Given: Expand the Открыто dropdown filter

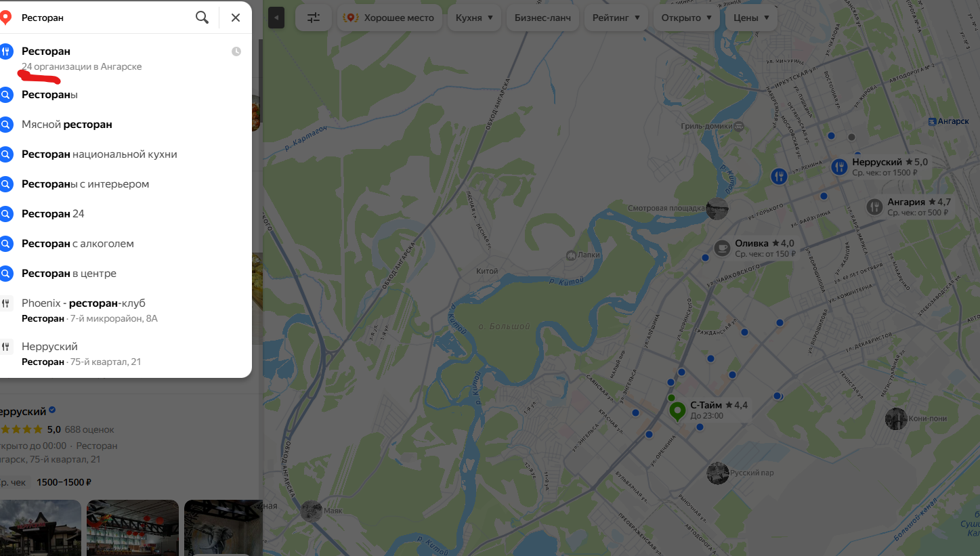Looking at the screenshot, I should point(687,18).
